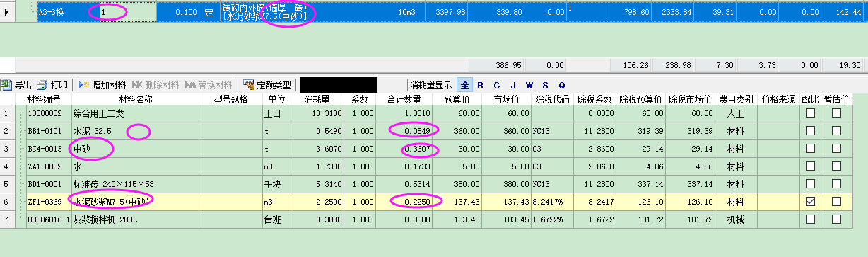Viewport: 868px width, 257px height.
Task: Check 配比 box for 水 row
Action: coord(810,166)
